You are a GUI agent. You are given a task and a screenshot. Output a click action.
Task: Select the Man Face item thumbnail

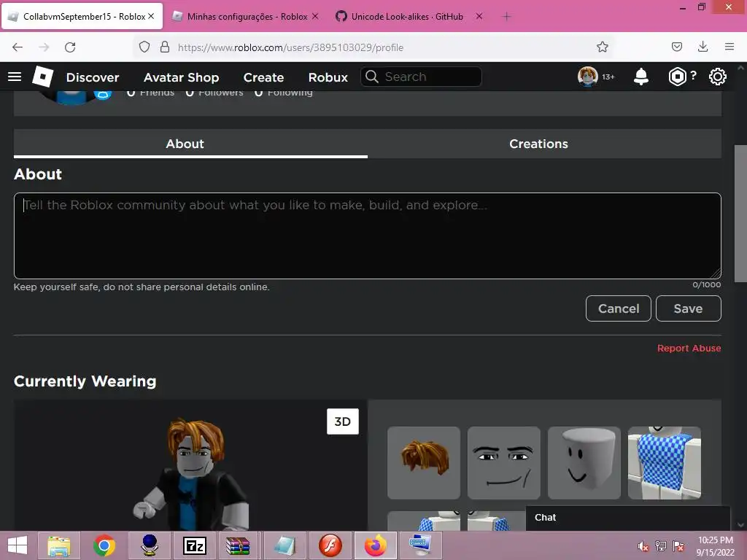[x=504, y=463]
